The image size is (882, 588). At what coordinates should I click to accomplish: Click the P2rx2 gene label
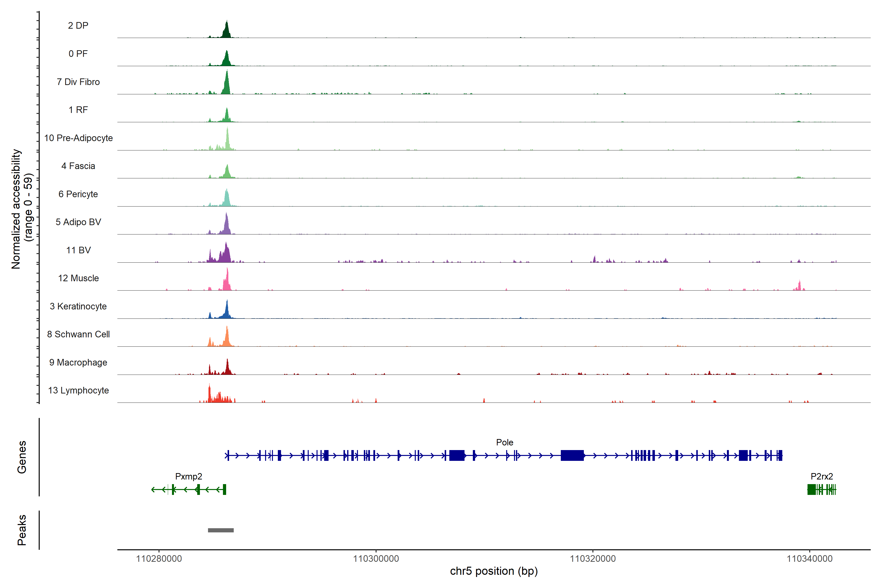822,476
